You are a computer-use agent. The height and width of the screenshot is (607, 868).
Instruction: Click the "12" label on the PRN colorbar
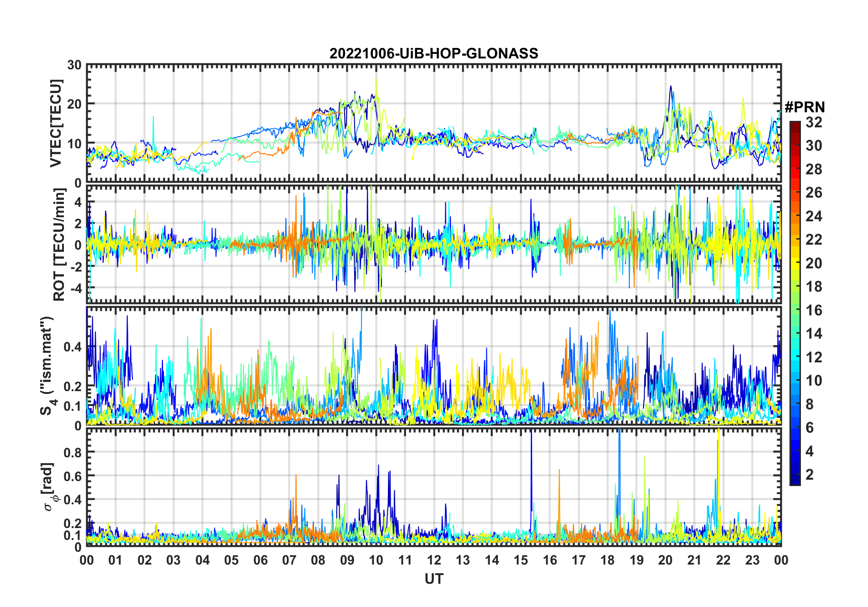(814, 357)
